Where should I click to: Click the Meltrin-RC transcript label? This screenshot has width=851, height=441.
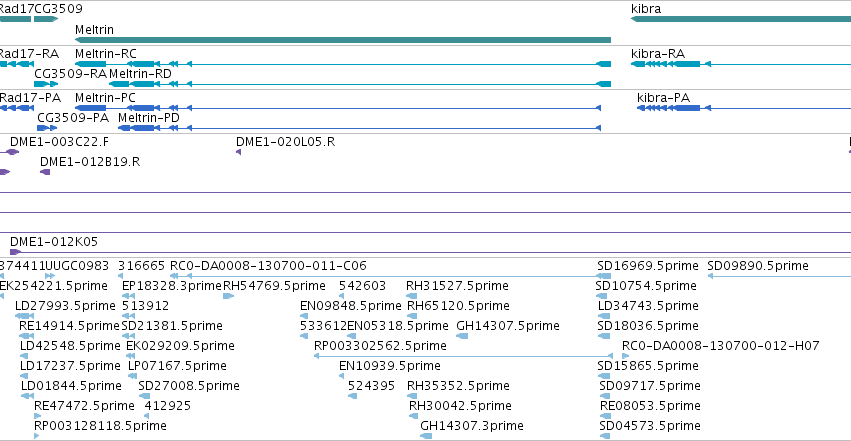(x=106, y=54)
